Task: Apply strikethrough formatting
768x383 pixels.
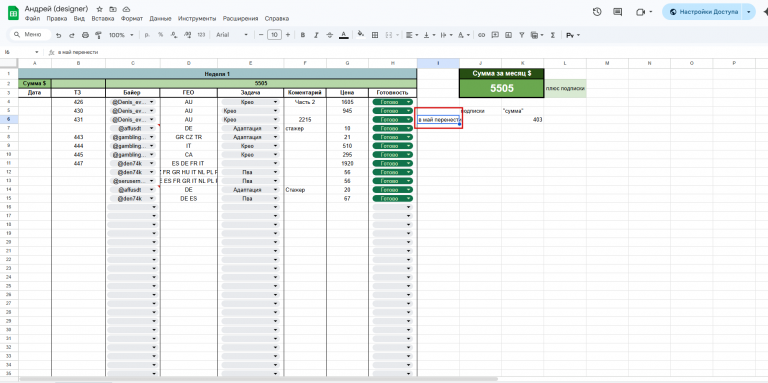Action: (330, 35)
